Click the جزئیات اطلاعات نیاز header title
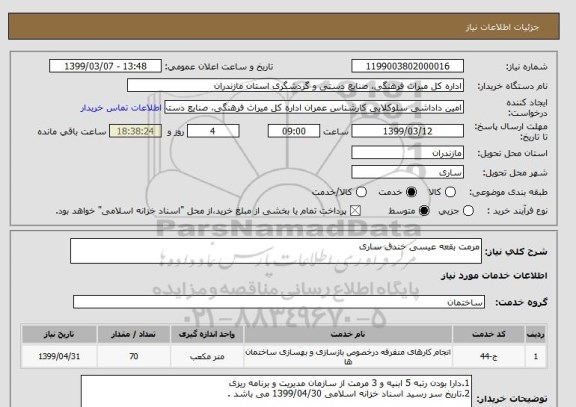 pyautogui.click(x=502, y=28)
